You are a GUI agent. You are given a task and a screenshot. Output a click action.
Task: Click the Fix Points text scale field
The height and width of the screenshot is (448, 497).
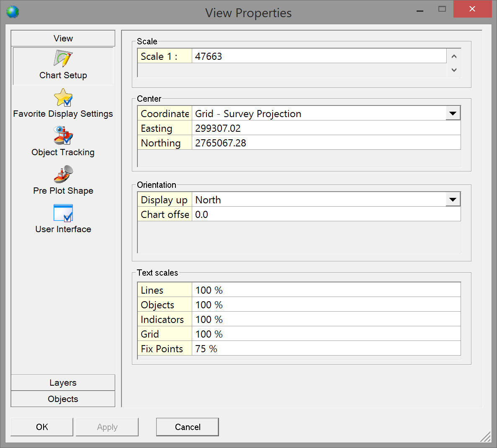coord(326,349)
